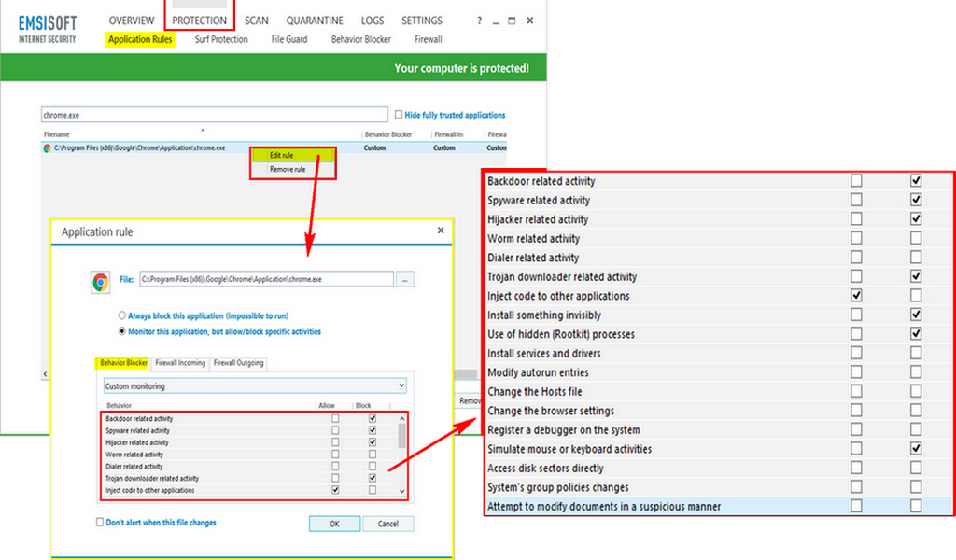
Task: Toggle Block for Backdoor related activity in dialog
Action: click(x=373, y=419)
